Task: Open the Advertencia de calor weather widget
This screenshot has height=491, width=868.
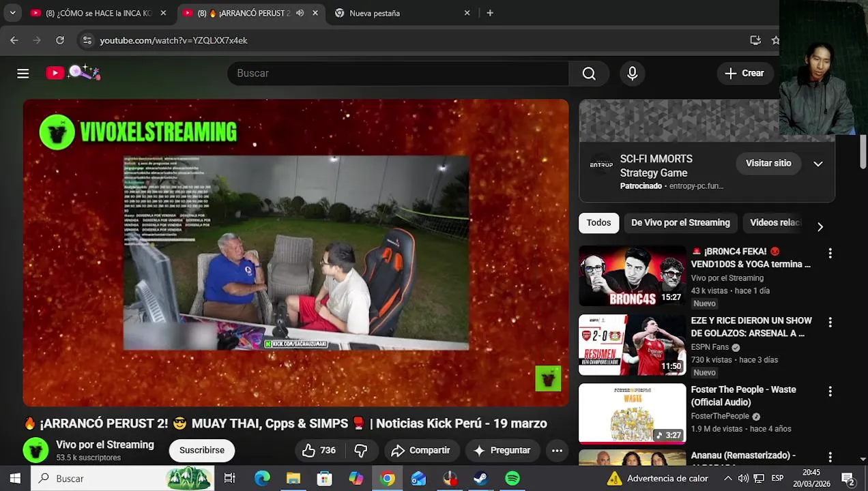Action: (x=658, y=478)
